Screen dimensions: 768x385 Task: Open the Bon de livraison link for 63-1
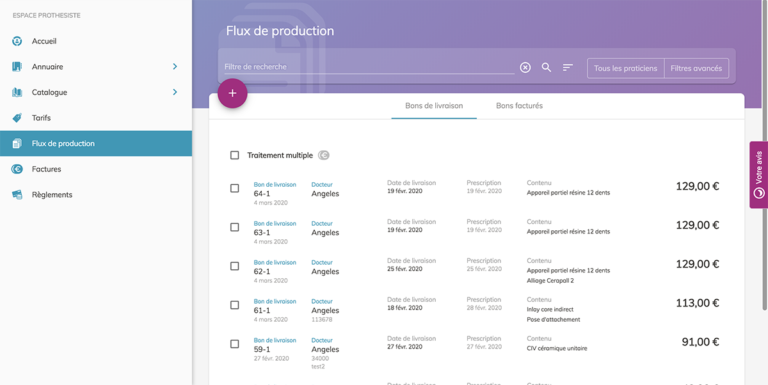(x=275, y=223)
